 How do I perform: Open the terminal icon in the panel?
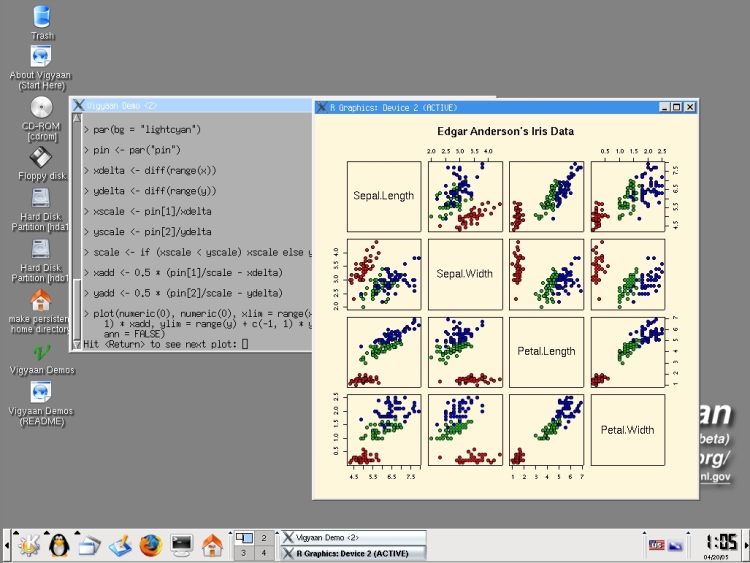coord(181,545)
